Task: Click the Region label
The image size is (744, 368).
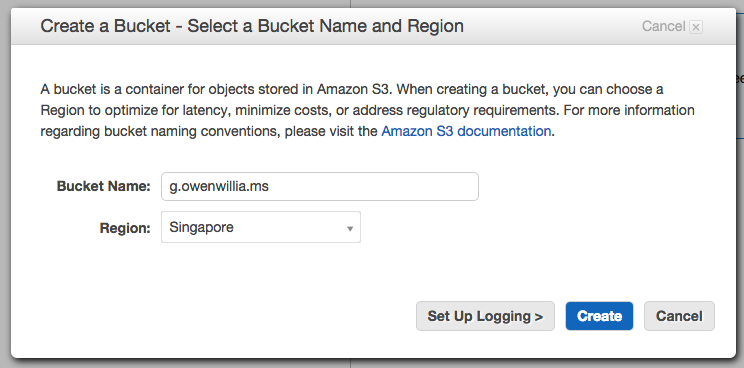Action: pyautogui.click(x=125, y=228)
